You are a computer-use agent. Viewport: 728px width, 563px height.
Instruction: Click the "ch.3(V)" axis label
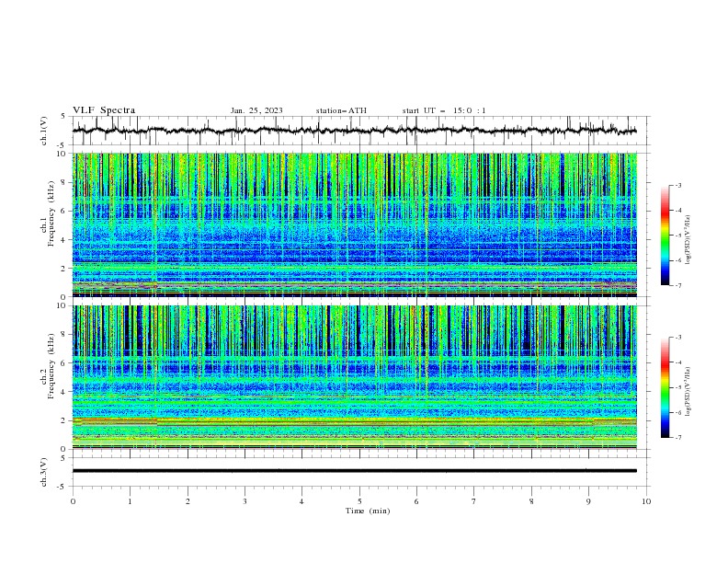coord(44,472)
